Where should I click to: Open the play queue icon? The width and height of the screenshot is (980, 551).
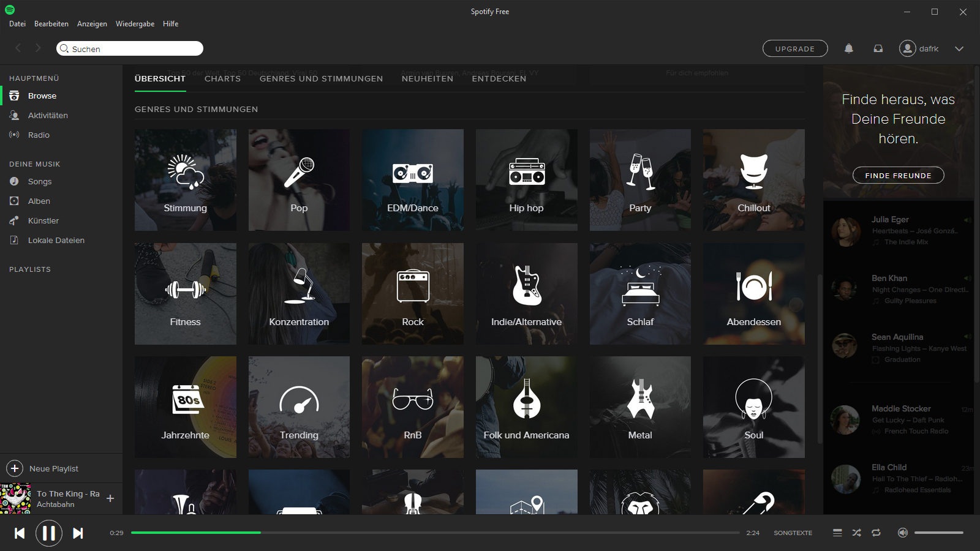(837, 533)
